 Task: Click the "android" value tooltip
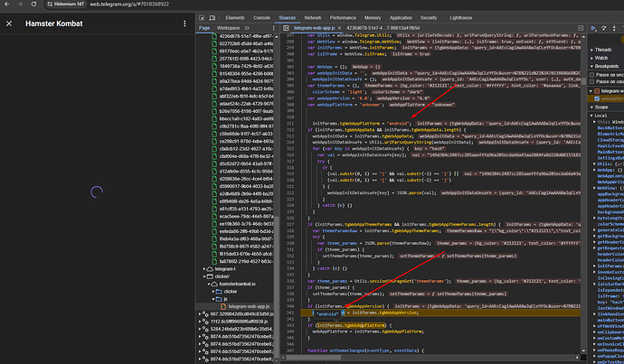tap(326, 314)
